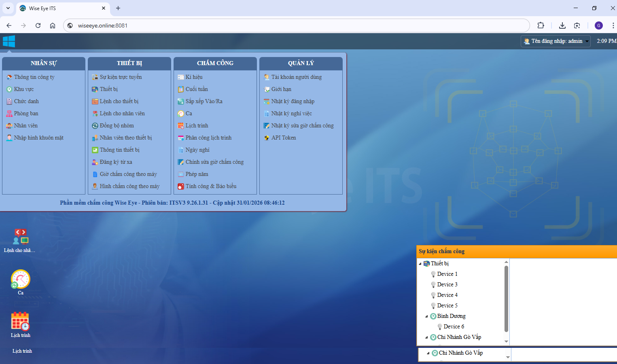Screen dimensions: 617x364
Task: Open the Tên đăng nhập admin dropdown
Action: [587, 41]
